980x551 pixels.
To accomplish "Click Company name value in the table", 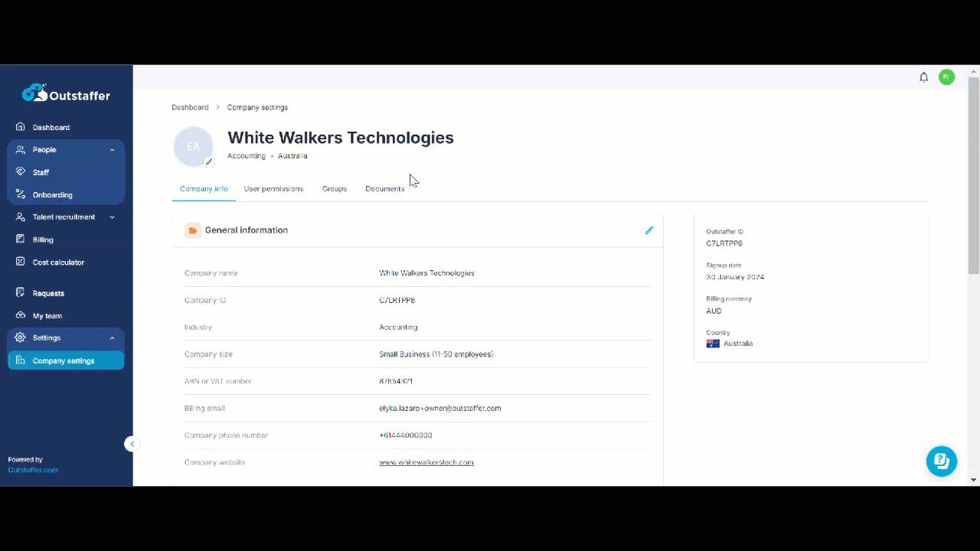I will tap(426, 273).
